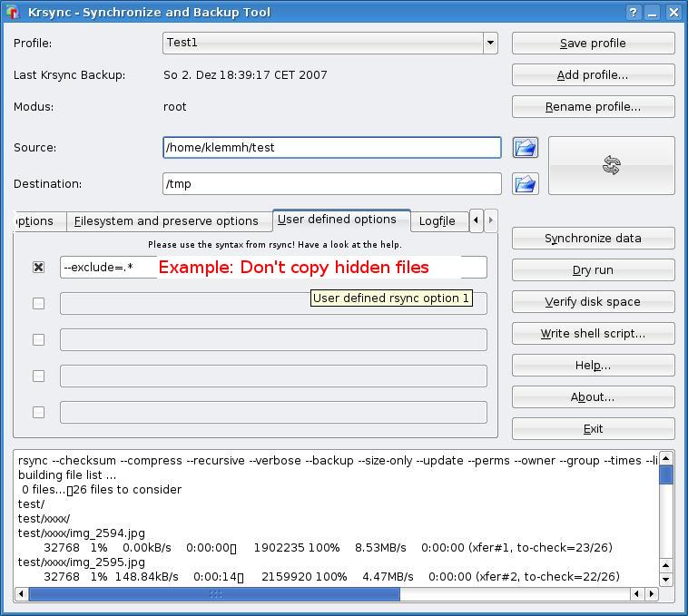The height and width of the screenshot is (616, 688).
Task: Switch to Filesystem and preserve options tab
Action: [x=170, y=221]
